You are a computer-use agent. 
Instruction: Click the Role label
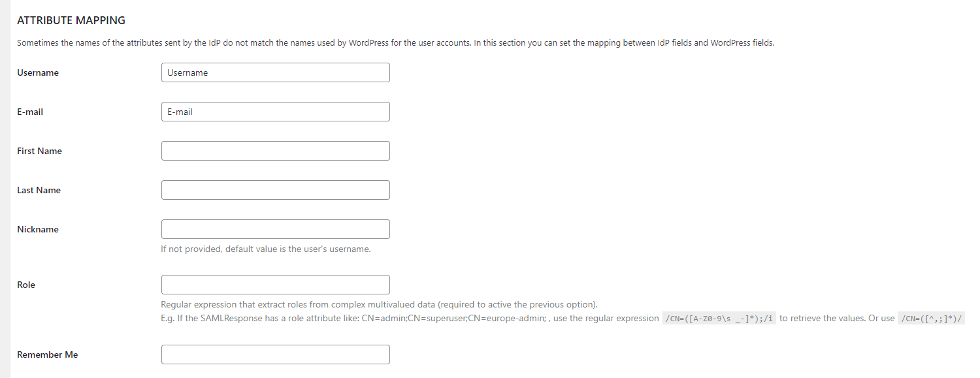click(26, 285)
